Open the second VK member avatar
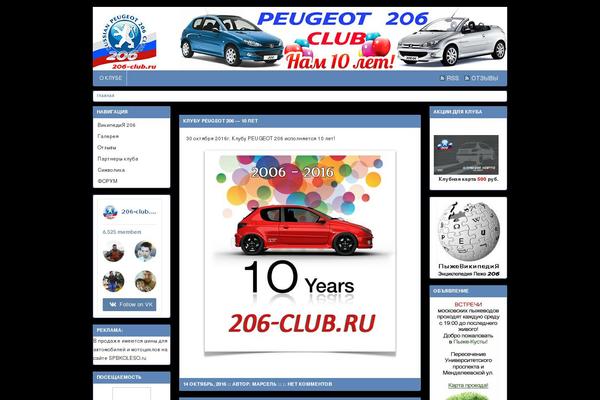600x400 pixels. coord(145,251)
